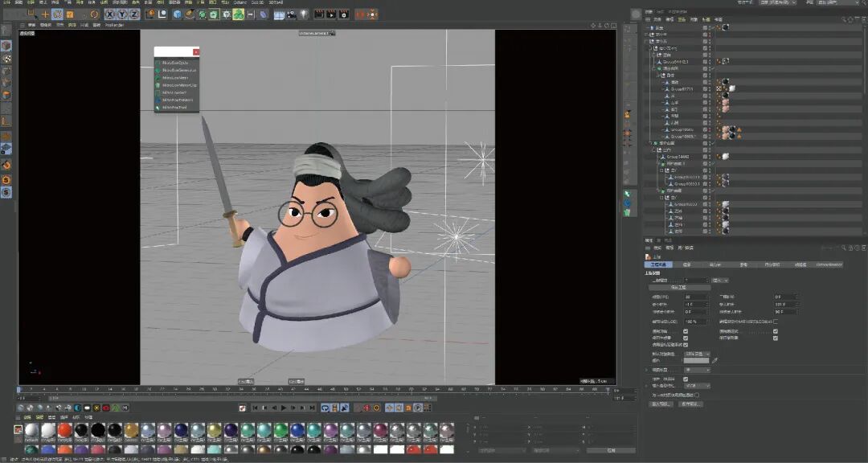868x463 pixels.
Task: Lock the Attributes panel with lock icon
Action: (x=850, y=248)
